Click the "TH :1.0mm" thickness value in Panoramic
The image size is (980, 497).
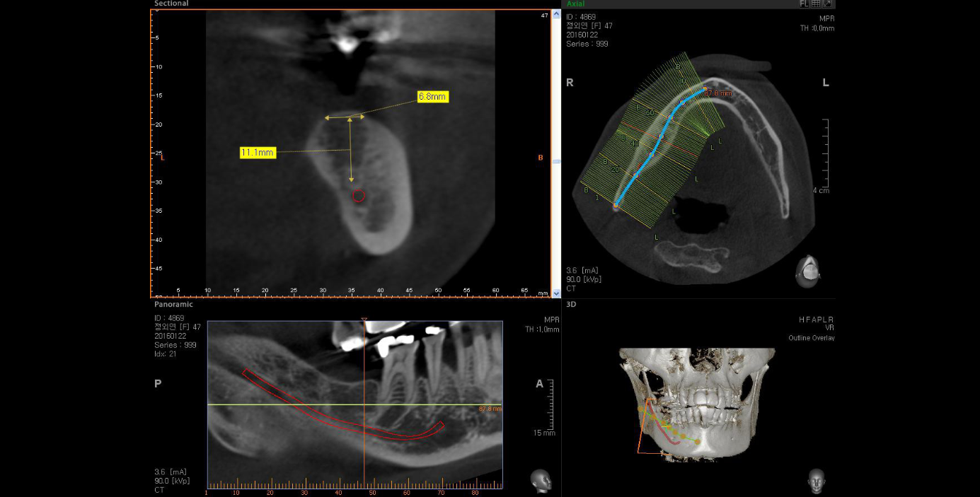[x=542, y=329]
